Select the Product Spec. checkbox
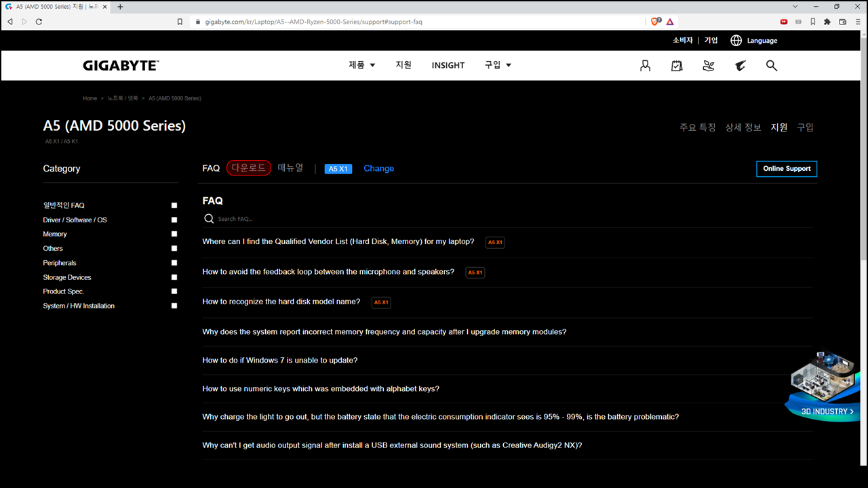The height and width of the screenshot is (488, 868). coord(174,291)
